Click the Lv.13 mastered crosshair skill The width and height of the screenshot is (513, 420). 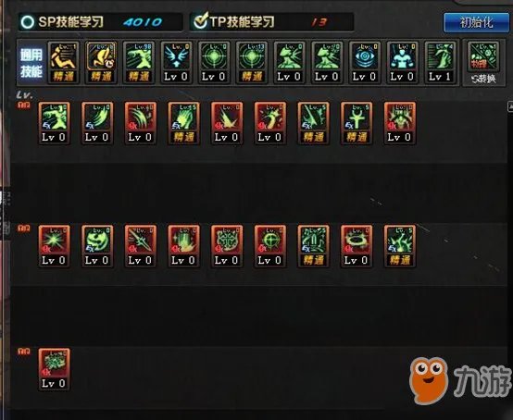click(252, 62)
